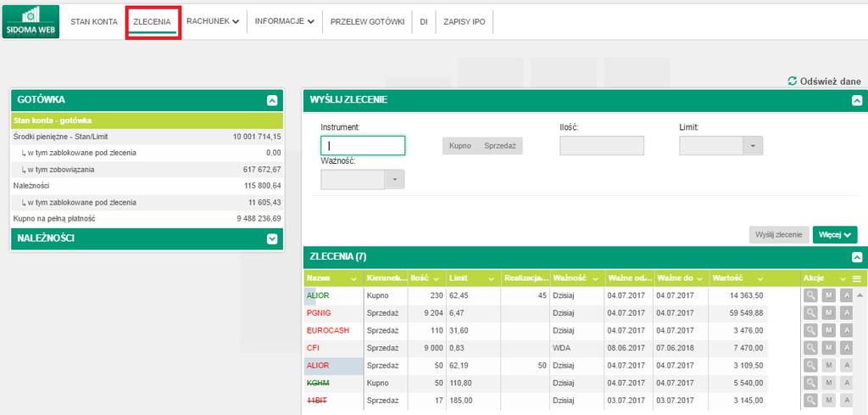Screen dimensions: 868x415
Task: Select the CFI instrument name
Action: tap(313, 348)
